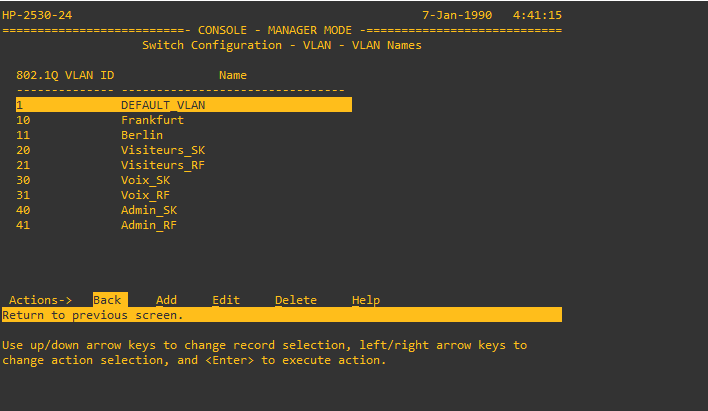The height and width of the screenshot is (411, 708).
Task: Click the Voix_SK VLAN name
Action: (145, 180)
